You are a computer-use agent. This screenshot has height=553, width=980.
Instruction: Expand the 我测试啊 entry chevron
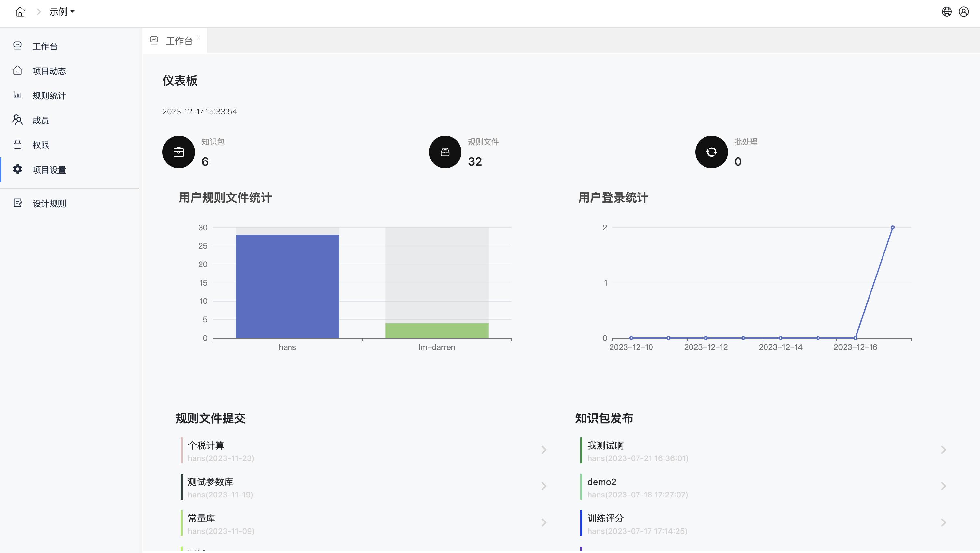(943, 450)
